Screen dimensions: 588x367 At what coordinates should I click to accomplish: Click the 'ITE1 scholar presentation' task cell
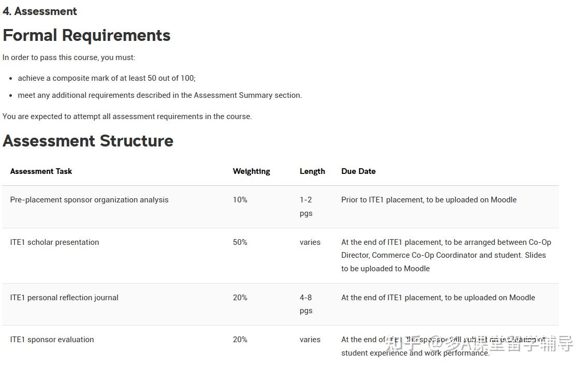pos(54,242)
